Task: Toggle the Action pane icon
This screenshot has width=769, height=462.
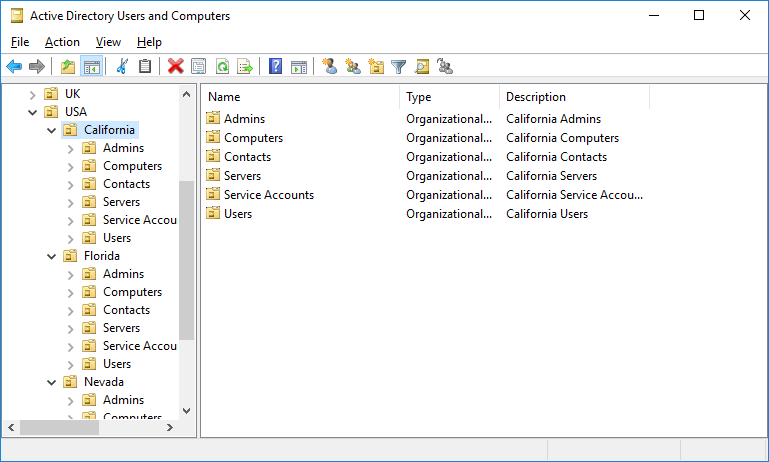Action: point(299,66)
